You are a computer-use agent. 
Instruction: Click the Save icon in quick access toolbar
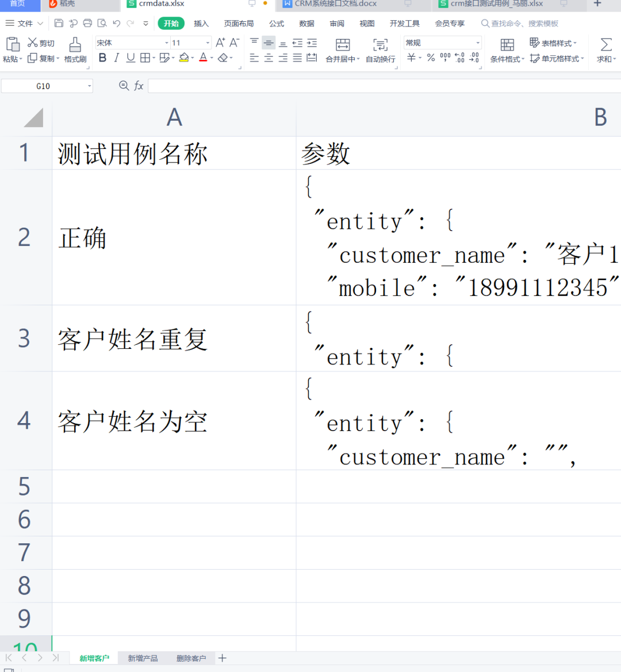click(59, 23)
